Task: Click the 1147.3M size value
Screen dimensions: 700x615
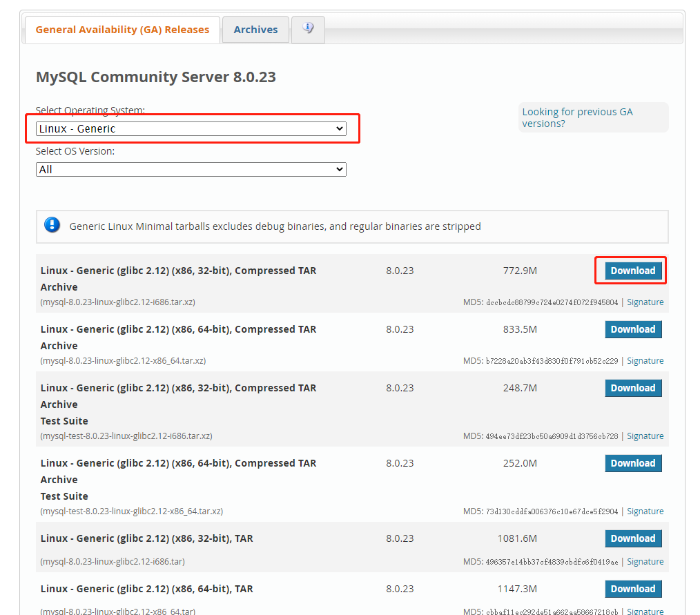Action: [518, 589]
